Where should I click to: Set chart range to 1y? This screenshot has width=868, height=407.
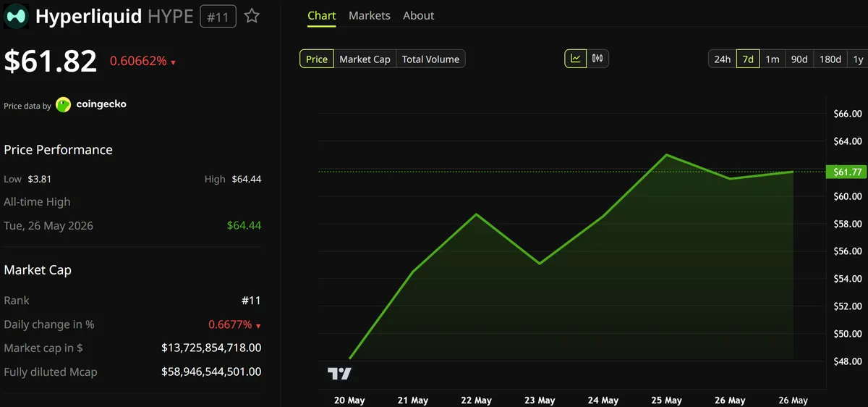(x=858, y=59)
